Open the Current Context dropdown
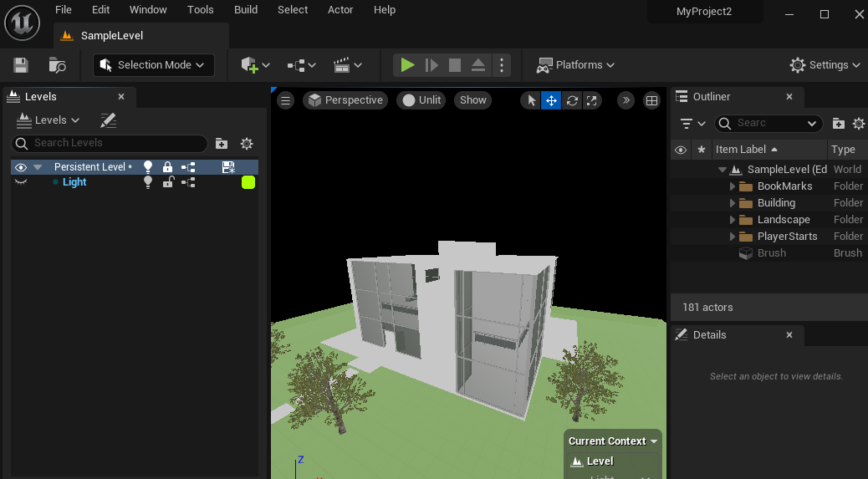 tap(613, 441)
